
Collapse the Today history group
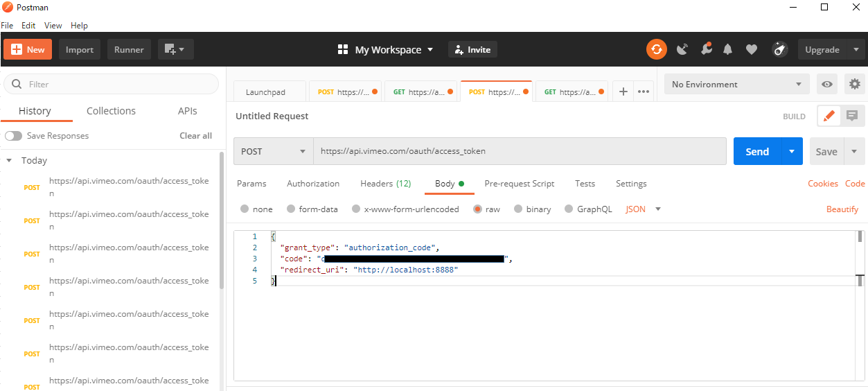[x=10, y=160]
